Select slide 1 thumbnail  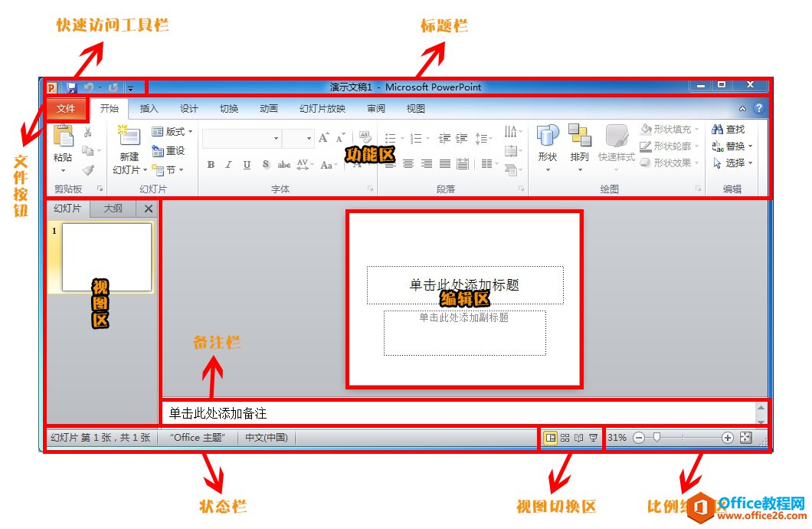[106, 257]
